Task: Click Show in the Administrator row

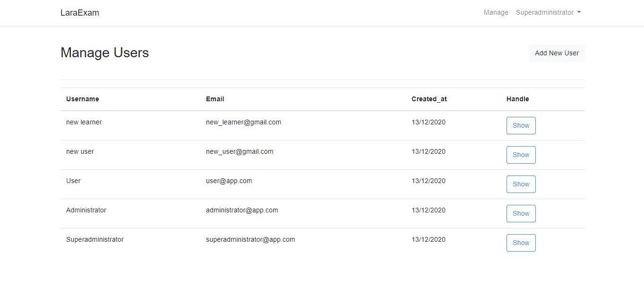Action: [521, 213]
